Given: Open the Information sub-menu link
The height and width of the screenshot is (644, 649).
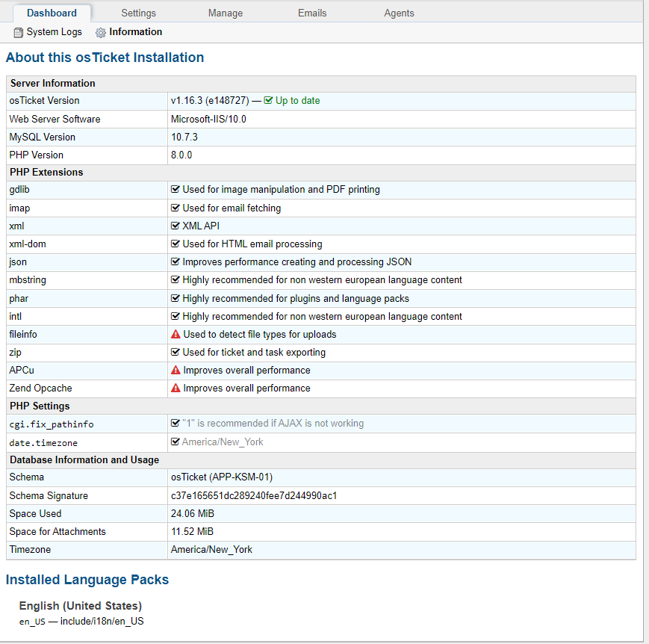Looking at the screenshot, I should pos(135,32).
